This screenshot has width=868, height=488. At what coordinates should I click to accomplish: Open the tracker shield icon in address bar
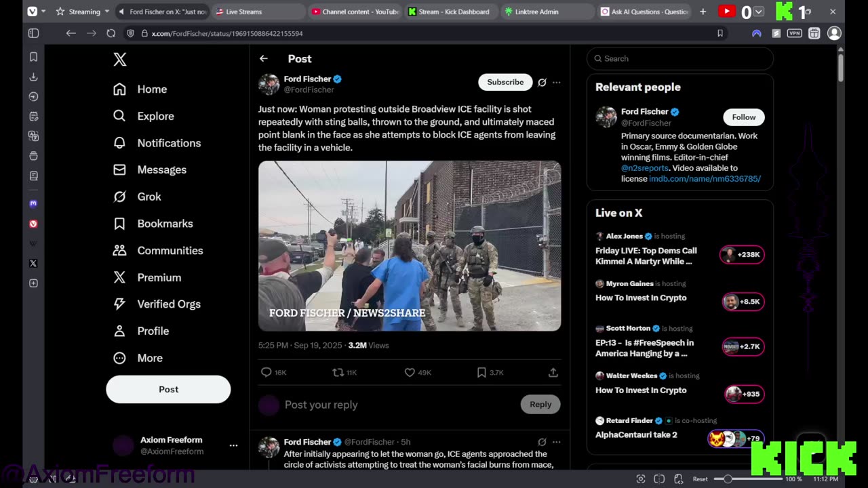131,33
